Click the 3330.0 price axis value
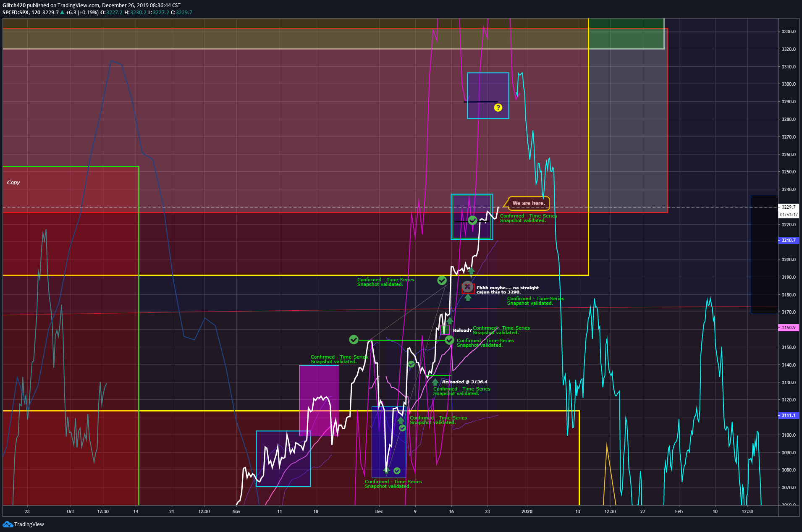 789,31
